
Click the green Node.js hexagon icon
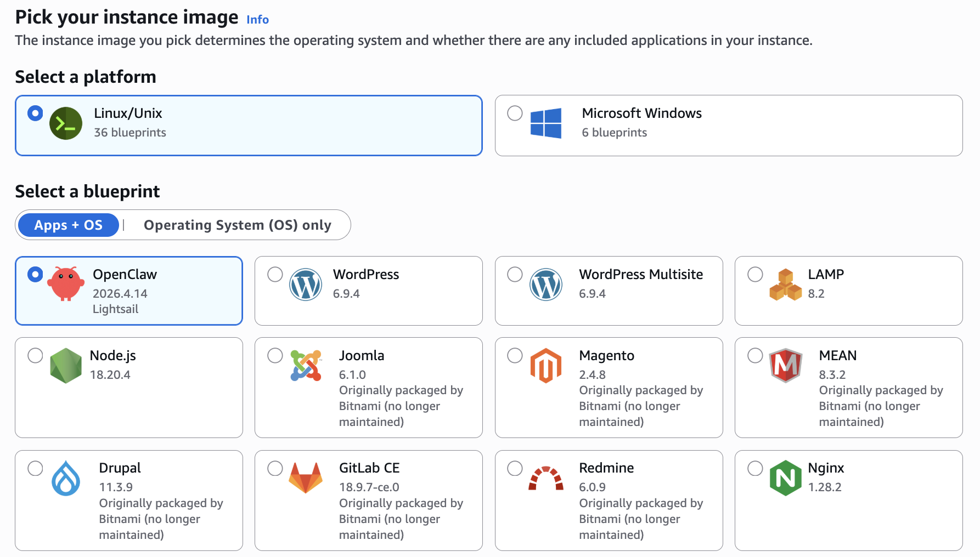click(x=66, y=366)
